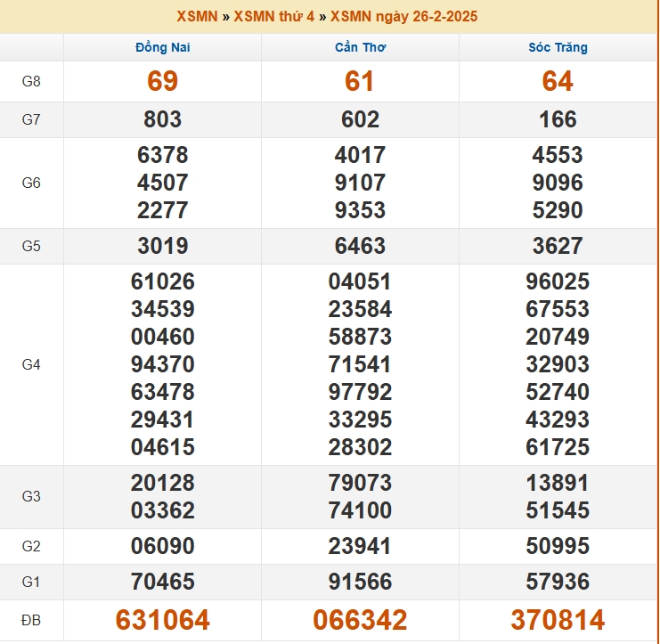Click the G4 number 20749

click(x=558, y=337)
